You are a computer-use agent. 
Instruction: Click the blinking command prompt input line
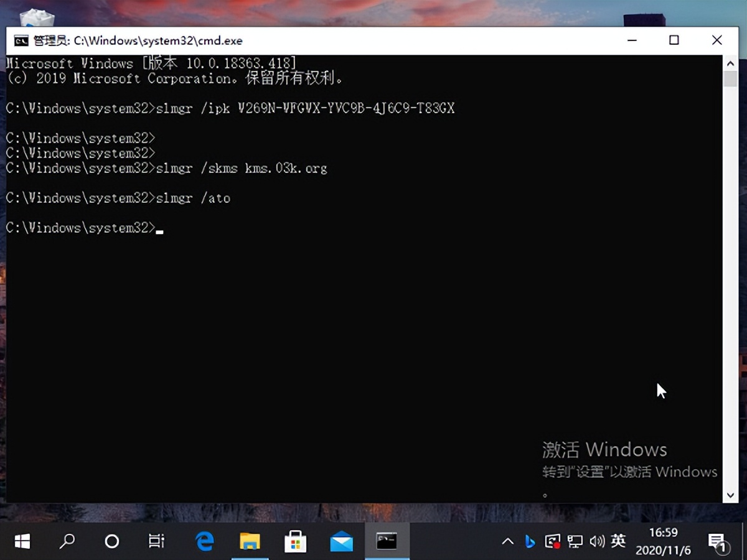pos(161,228)
